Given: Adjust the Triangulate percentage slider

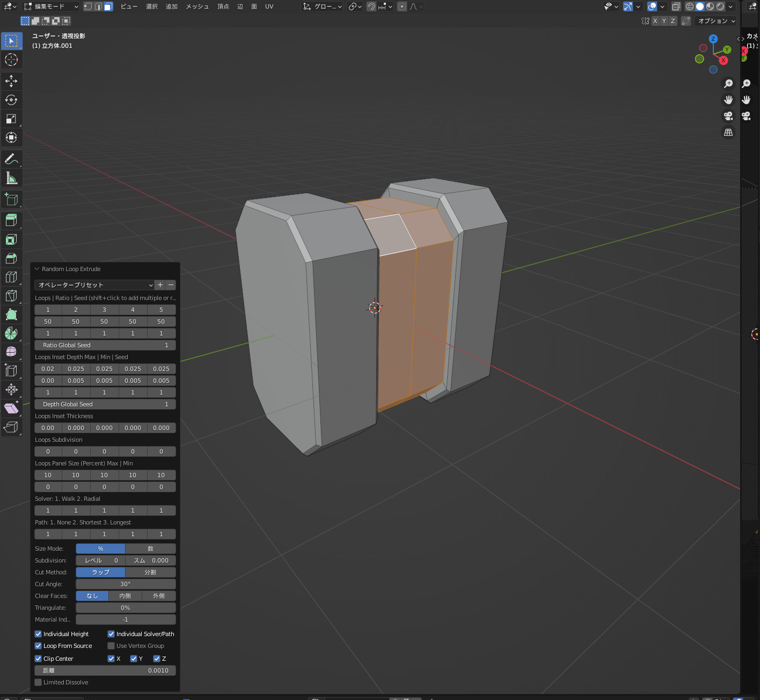Looking at the screenshot, I should click(125, 607).
